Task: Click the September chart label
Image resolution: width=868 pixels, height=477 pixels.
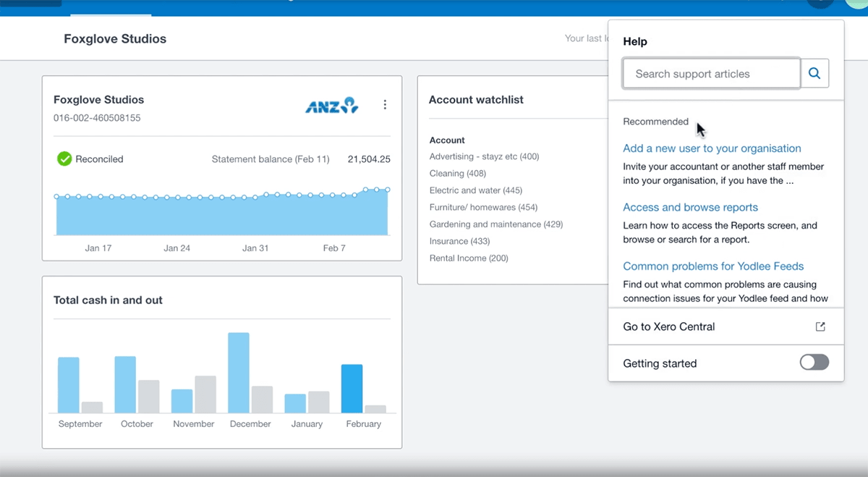Action: click(x=80, y=424)
